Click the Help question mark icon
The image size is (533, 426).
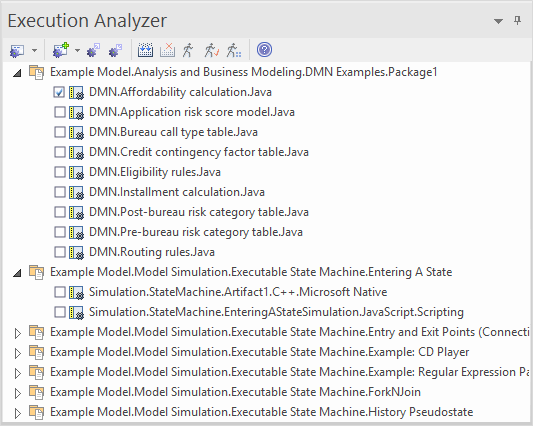264,50
